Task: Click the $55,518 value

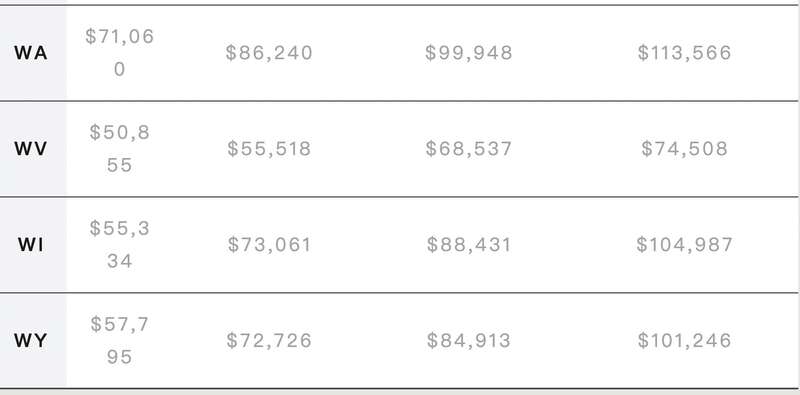Action: click(x=269, y=149)
